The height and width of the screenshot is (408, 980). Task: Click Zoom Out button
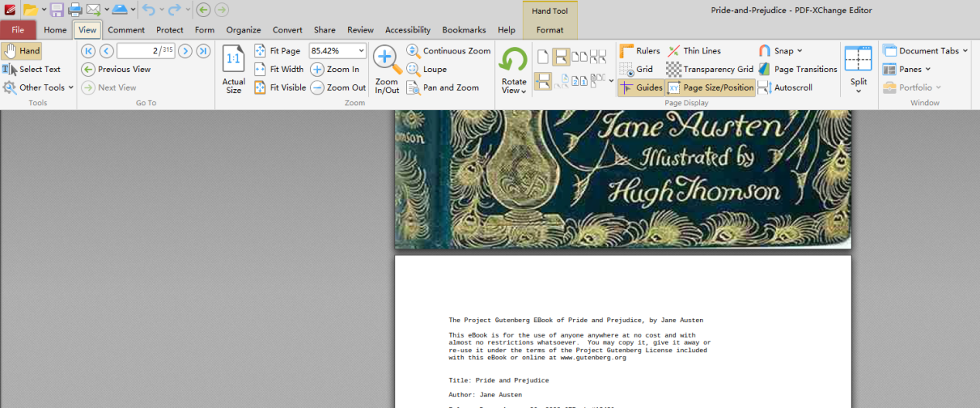(x=339, y=87)
